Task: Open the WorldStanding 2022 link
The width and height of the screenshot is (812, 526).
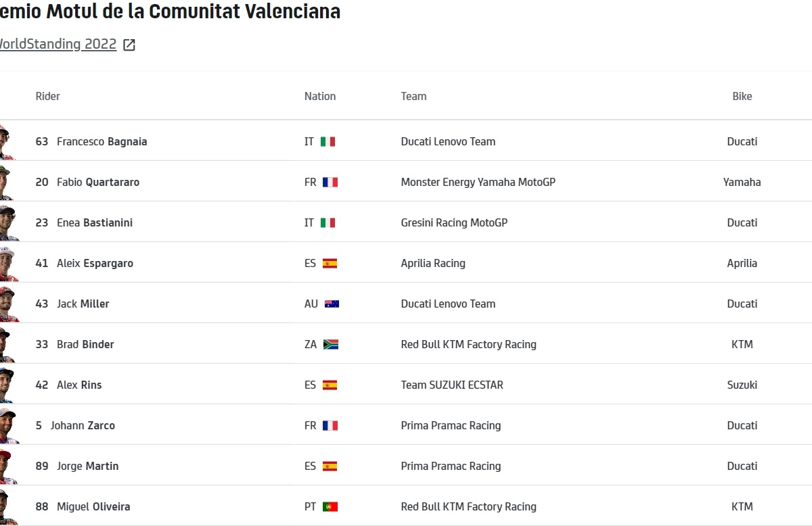Action: (x=58, y=45)
